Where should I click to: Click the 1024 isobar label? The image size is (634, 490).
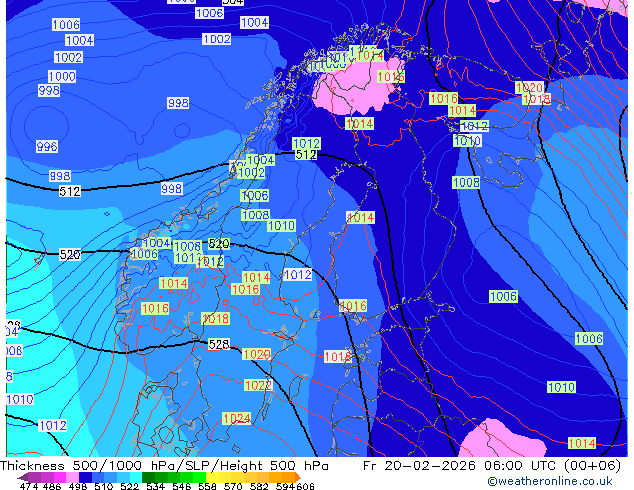point(237,418)
